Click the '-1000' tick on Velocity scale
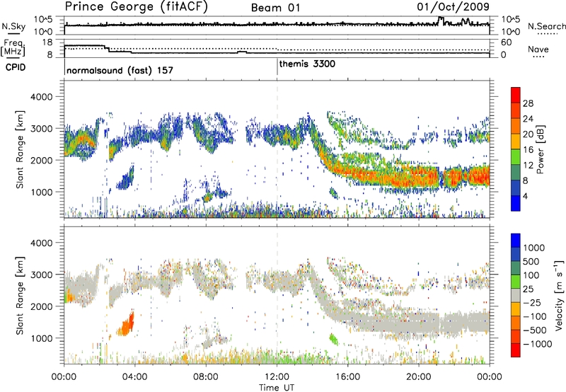Screen dimensions: 566x392 coord(538,344)
